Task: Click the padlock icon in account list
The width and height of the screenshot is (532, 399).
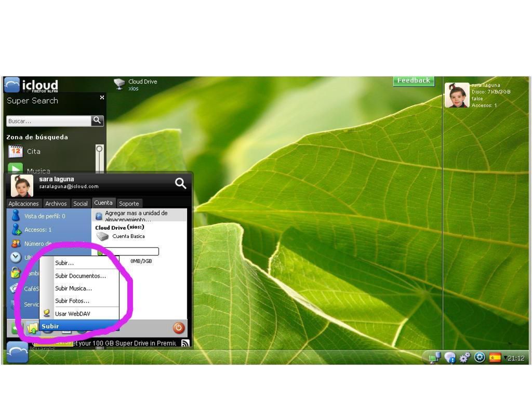Action: click(15, 272)
